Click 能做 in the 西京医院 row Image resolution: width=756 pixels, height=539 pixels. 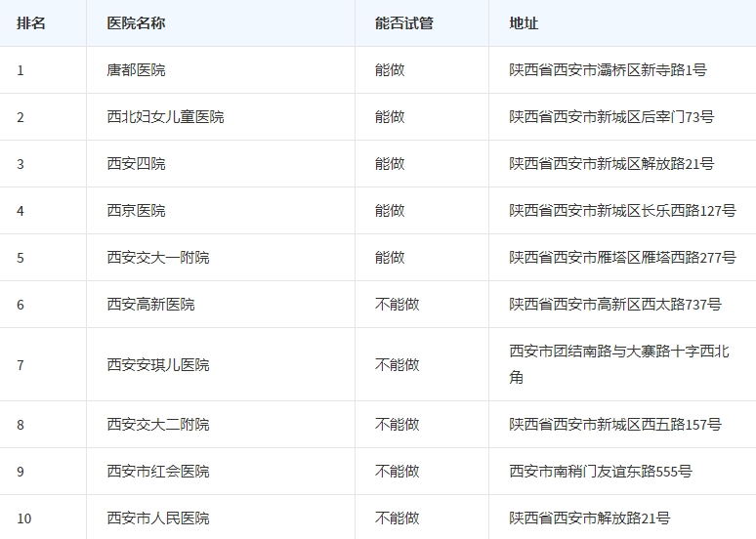390,210
